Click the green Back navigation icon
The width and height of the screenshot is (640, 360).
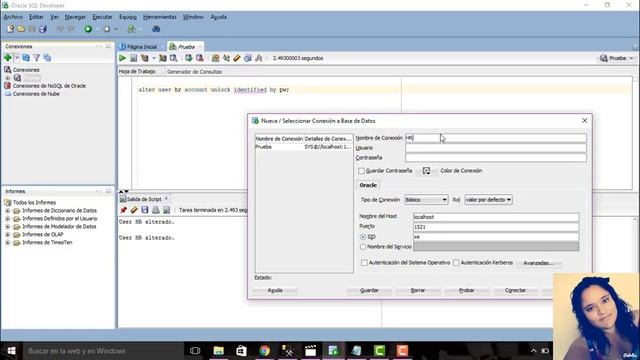tap(88, 29)
